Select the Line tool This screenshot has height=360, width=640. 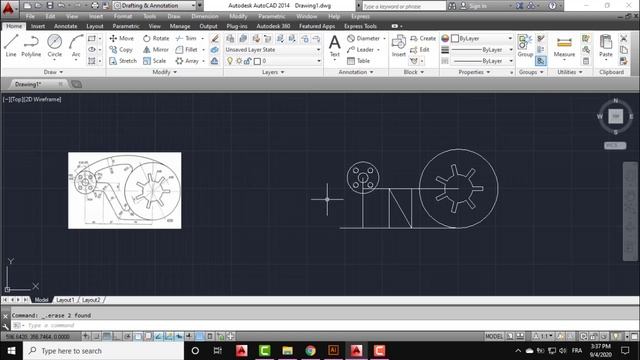[x=11, y=45]
